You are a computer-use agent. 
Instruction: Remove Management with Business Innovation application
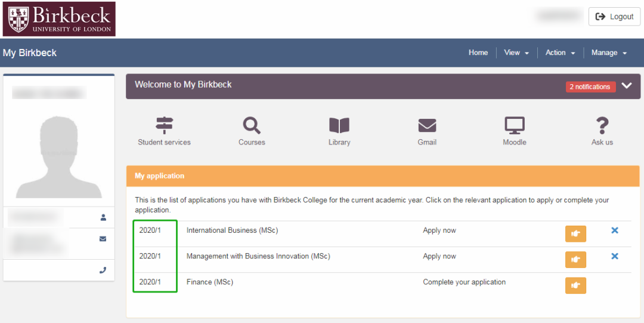click(615, 256)
